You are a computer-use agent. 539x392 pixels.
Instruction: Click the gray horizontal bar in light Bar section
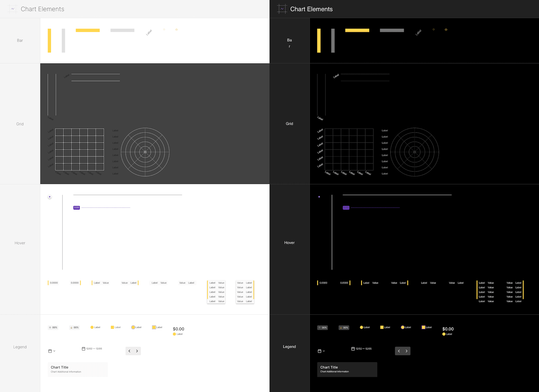(122, 30)
